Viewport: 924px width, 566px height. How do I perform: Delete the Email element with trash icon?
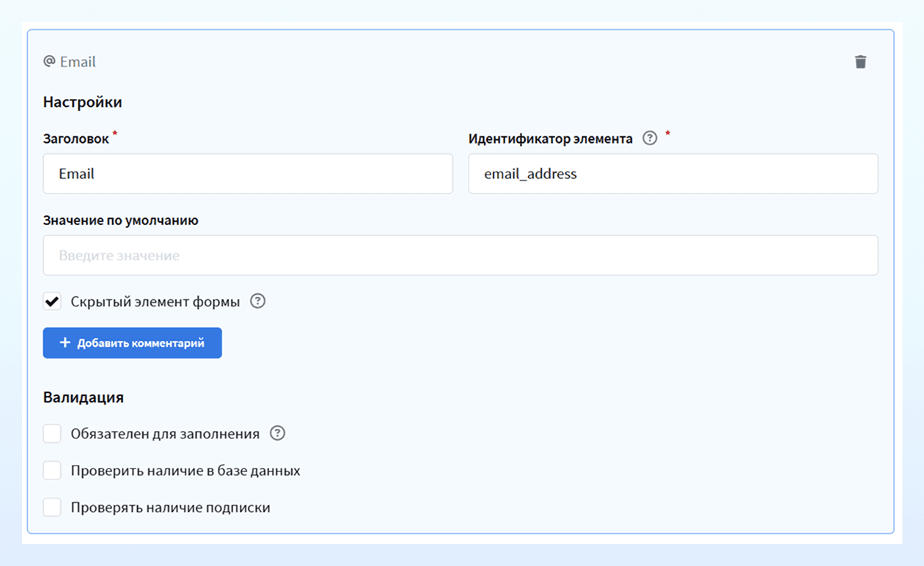point(860,62)
